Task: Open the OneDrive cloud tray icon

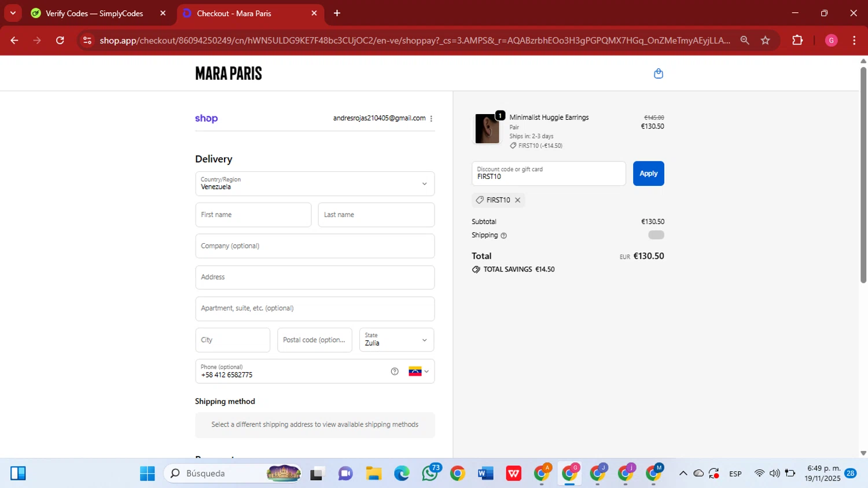Action: click(x=698, y=474)
